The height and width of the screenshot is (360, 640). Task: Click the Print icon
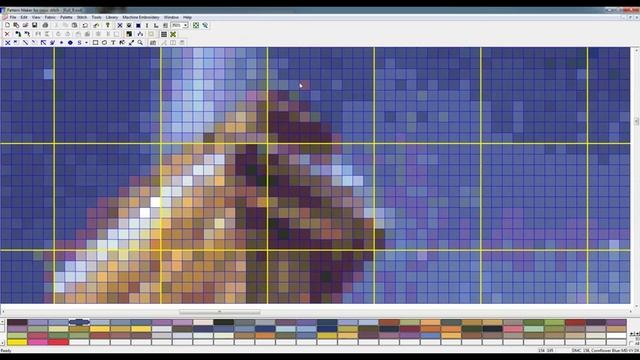(45, 25)
